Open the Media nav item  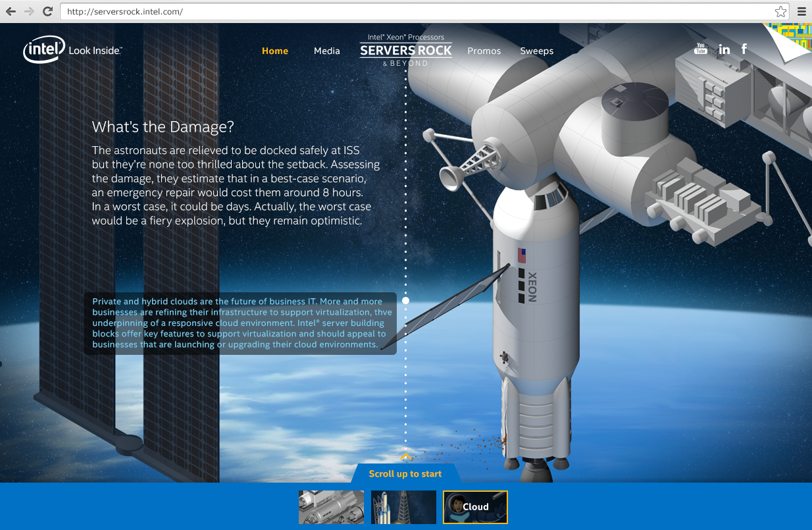(327, 51)
